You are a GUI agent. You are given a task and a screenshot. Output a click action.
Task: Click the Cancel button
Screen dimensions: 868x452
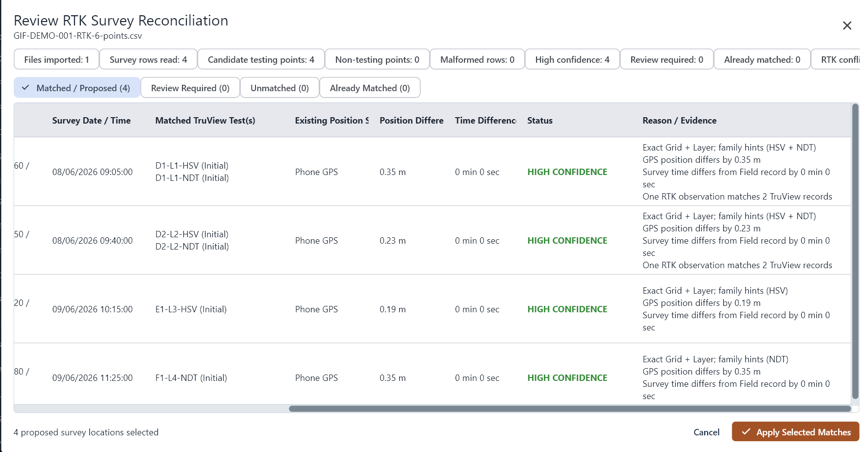pos(706,432)
